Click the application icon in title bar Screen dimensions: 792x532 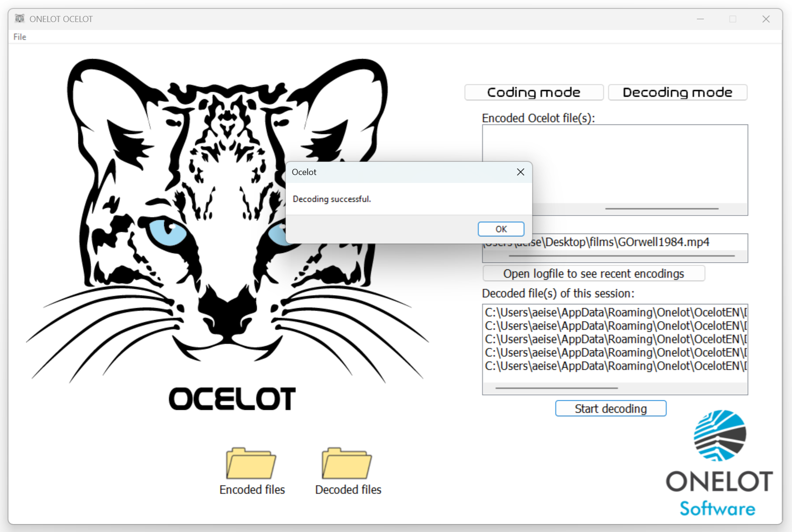(x=20, y=18)
